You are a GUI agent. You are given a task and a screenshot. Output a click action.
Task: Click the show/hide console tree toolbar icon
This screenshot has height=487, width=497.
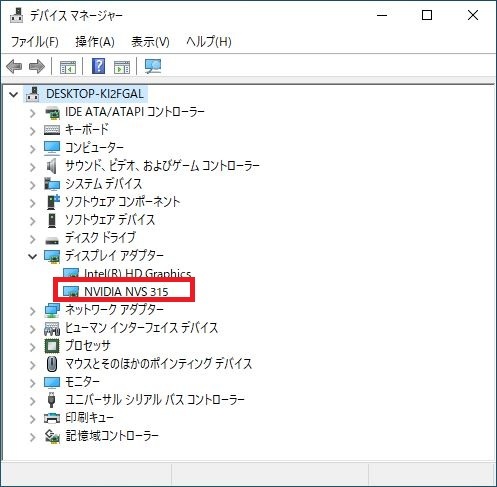[x=68, y=67]
